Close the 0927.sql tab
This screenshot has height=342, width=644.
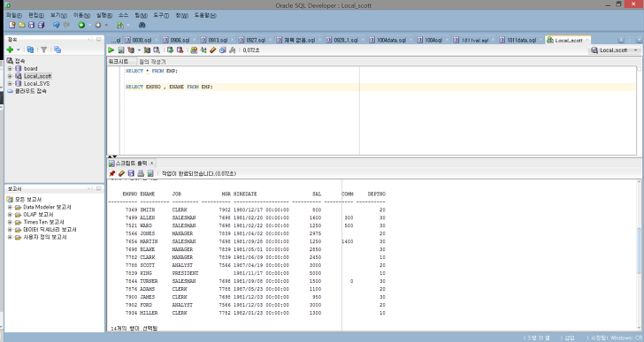[x=271, y=40]
